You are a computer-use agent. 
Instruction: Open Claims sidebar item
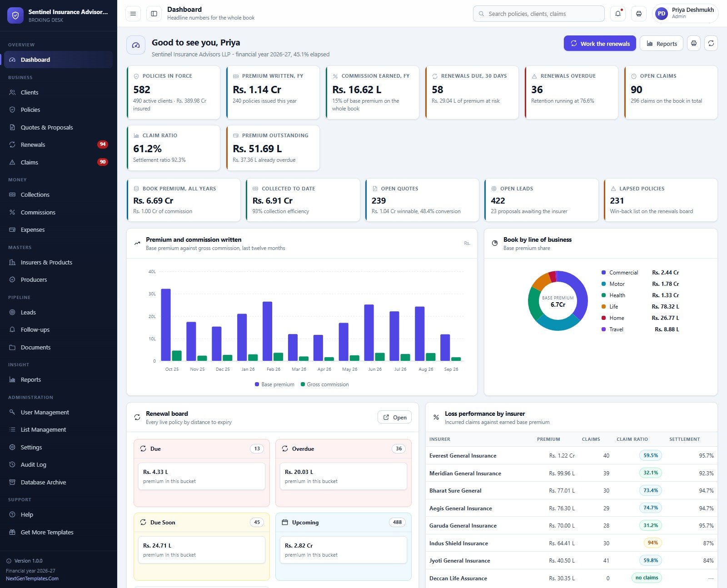click(58, 162)
